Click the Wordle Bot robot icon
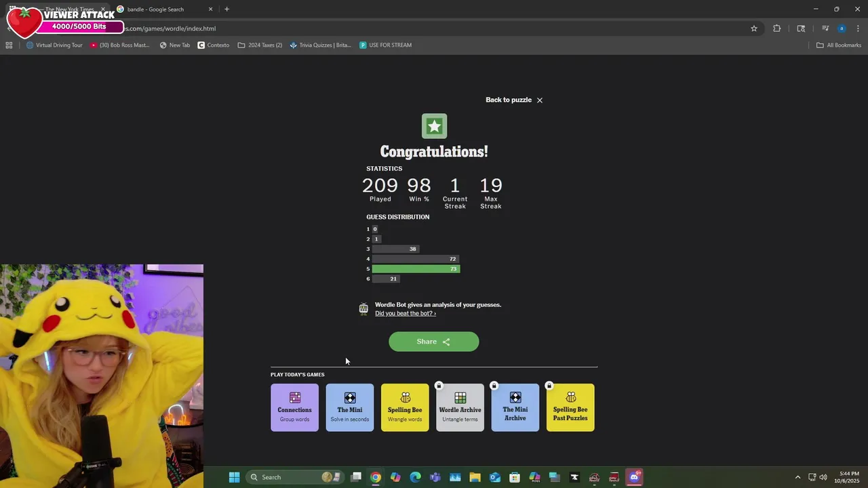The height and width of the screenshot is (488, 868). pos(363,309)
